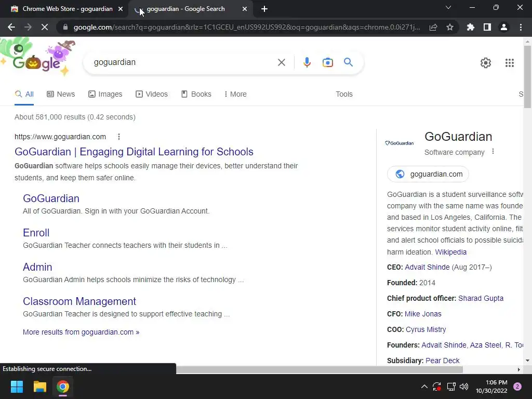
Task: Click the Chrome taskbar icon
Action: pos(63,387)
